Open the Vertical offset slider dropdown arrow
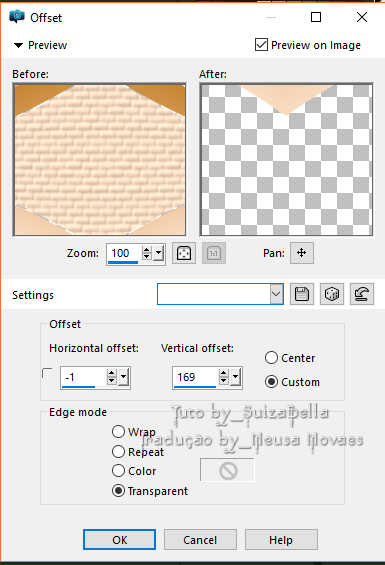The image size is (385, 565). (x=235, y=377)
